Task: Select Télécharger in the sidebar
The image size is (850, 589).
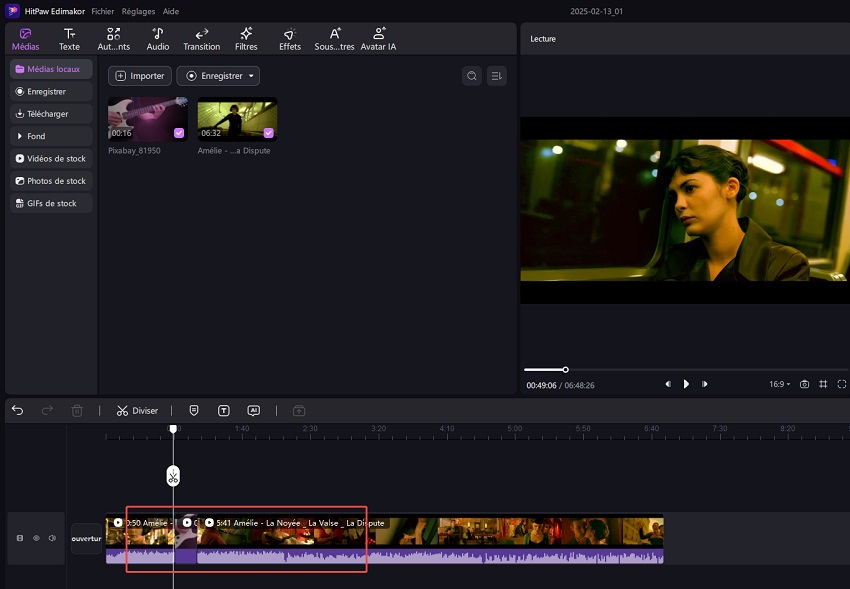Action: [51, 114]
